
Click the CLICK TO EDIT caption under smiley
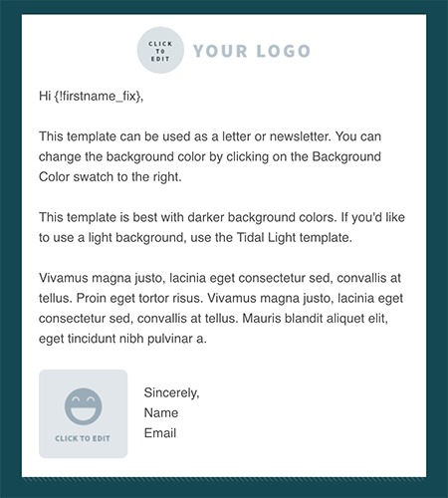[x=83, y=438]
